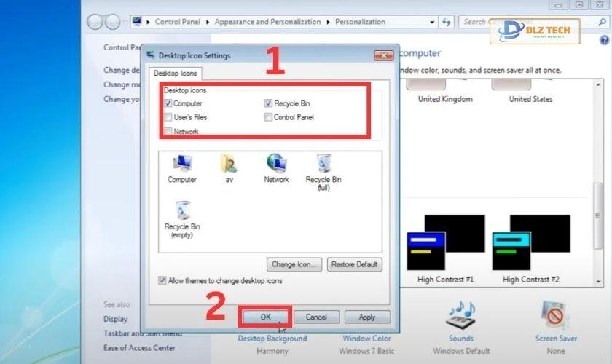Toggle Allow themes to change desktop icons

[162, 280]
